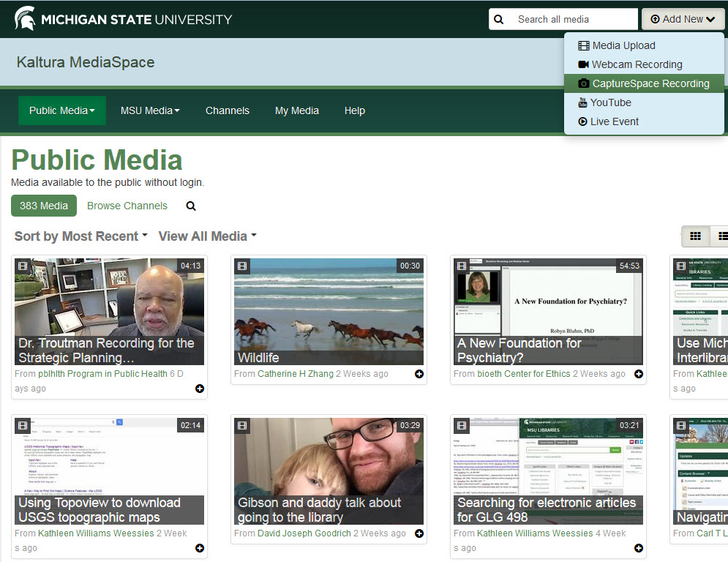The image size is (728, 562).
Task: Open Searching for electronic articles thumbnail
Action: 548,471
